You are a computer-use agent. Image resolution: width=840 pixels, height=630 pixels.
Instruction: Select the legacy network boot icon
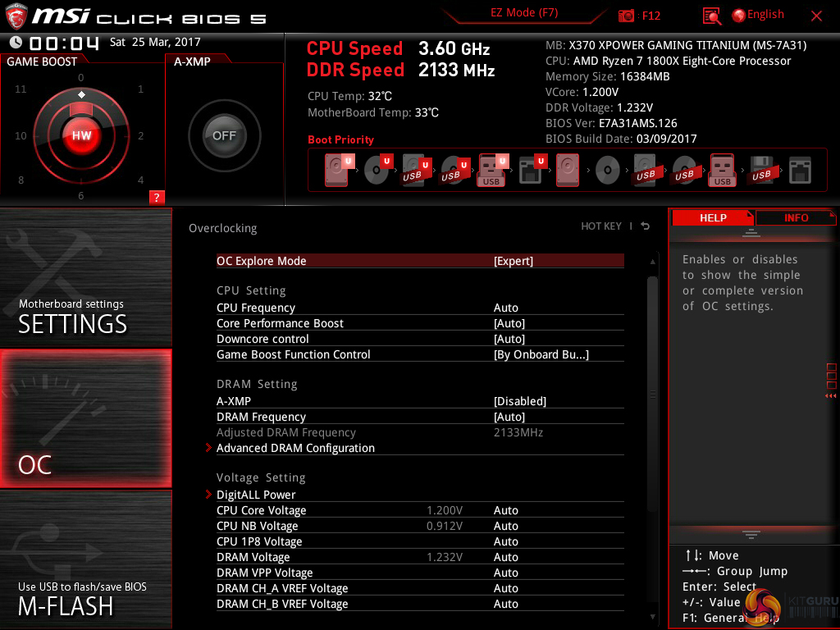(800, 170)
